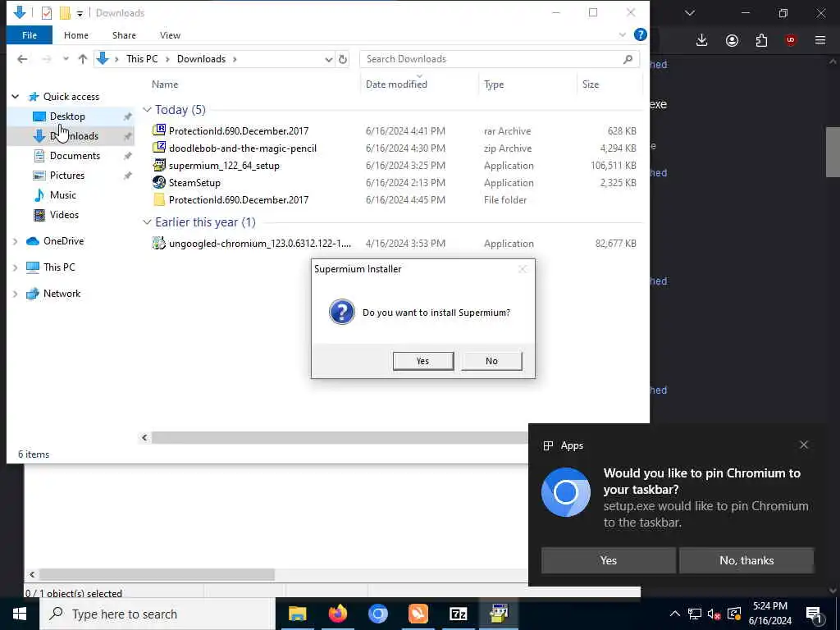The width and height of the screenshot is (840, 630).
Task: Select This PC in the address breadcrumb
Action: click(x=142, y=59)
